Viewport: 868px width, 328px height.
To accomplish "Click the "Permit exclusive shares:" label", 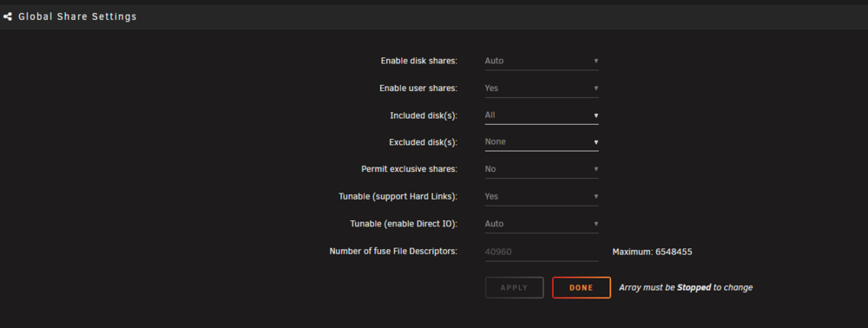I will point(410,168).
